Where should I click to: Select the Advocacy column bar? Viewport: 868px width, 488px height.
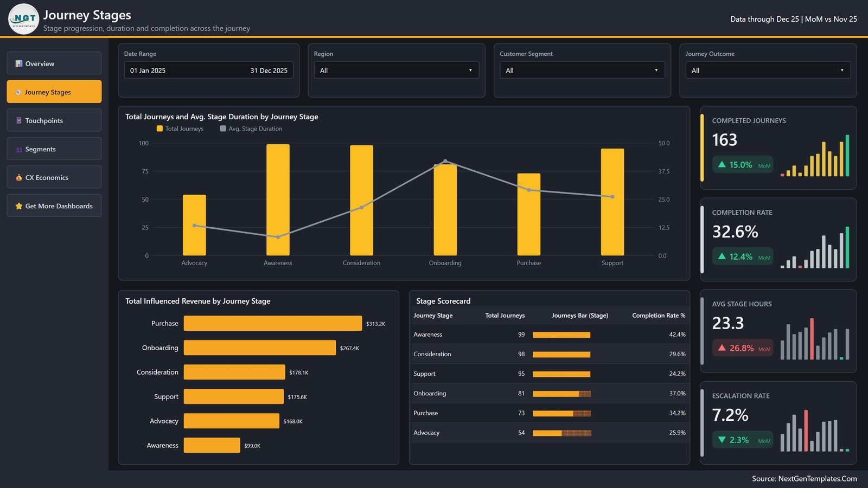(x=194, y=225)
